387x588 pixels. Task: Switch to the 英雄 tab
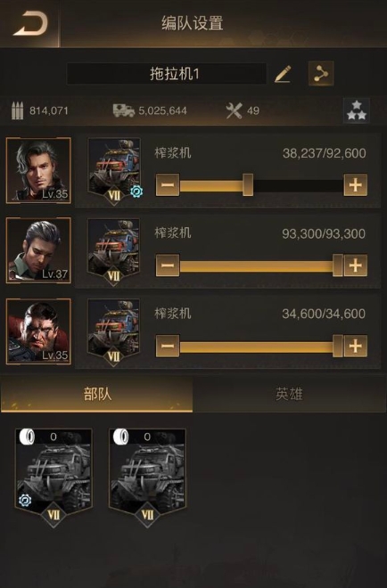point(290,395)
